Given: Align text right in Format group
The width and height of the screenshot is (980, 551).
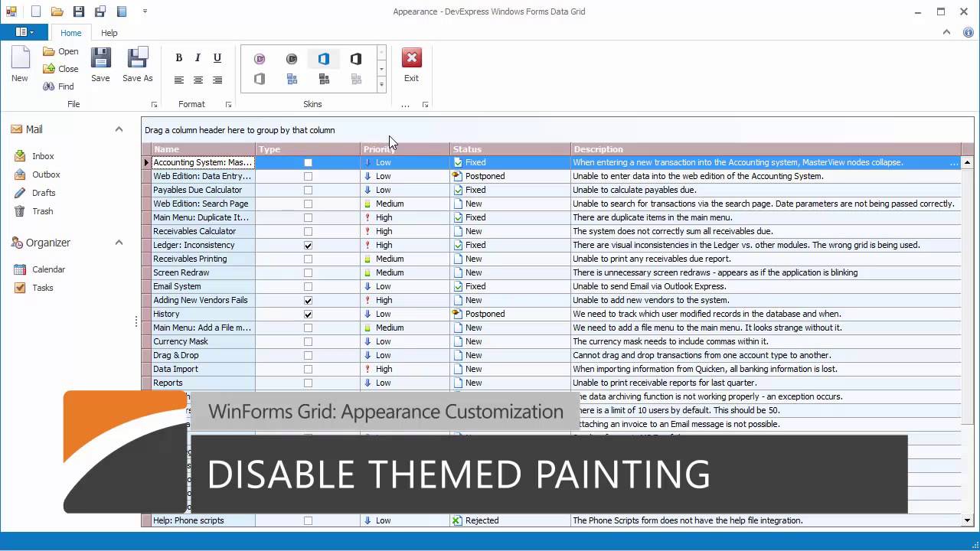Looking at the screenshot, I should tap(217, 80).
